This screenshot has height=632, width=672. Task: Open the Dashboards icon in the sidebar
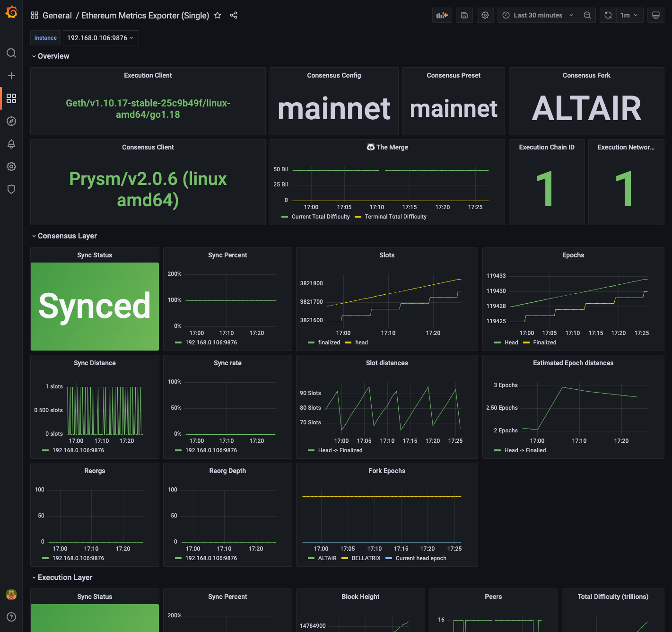coord(11,98)
